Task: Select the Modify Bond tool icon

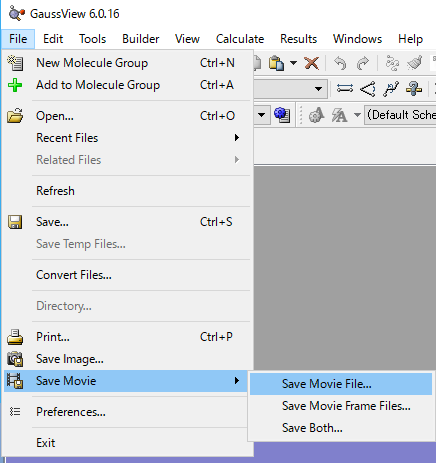Action: click(x=345, y=89)
